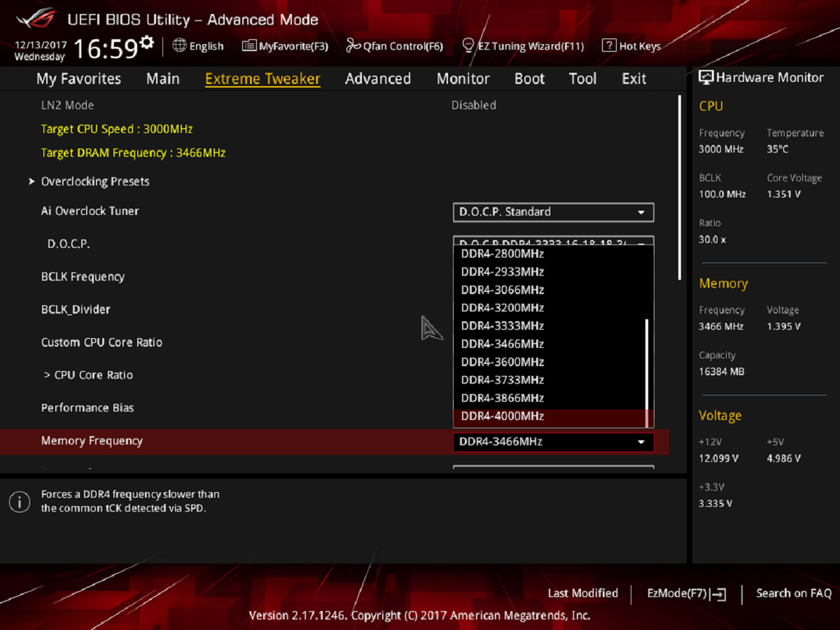
Task: Select the BCLK_Divider setting
Action: click(76, 309)
